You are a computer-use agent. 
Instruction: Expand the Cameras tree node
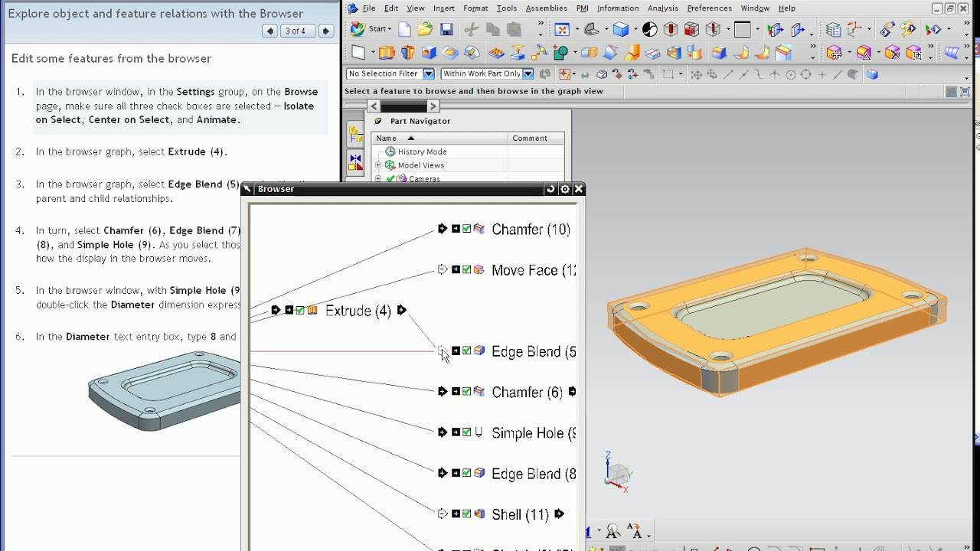click(378, 179)
